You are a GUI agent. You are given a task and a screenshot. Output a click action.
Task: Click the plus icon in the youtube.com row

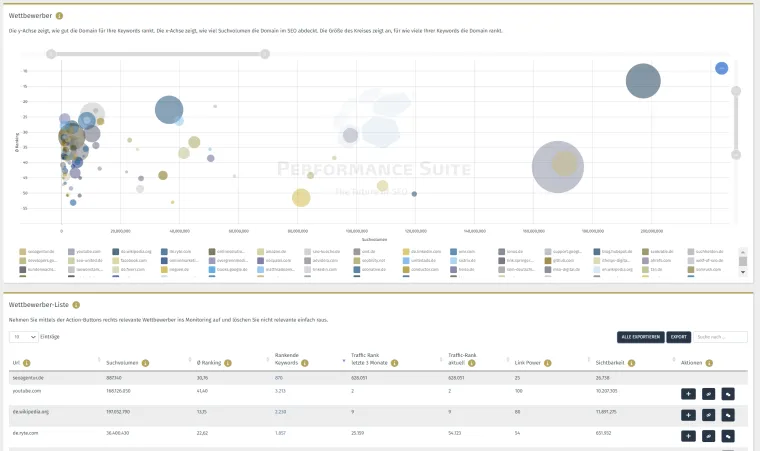(x=688, y=393)
